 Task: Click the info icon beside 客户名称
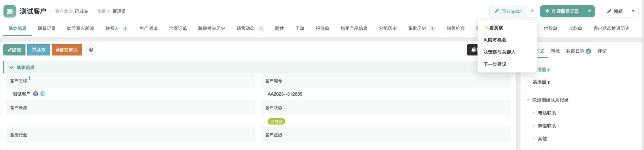[x=30, y=78]
